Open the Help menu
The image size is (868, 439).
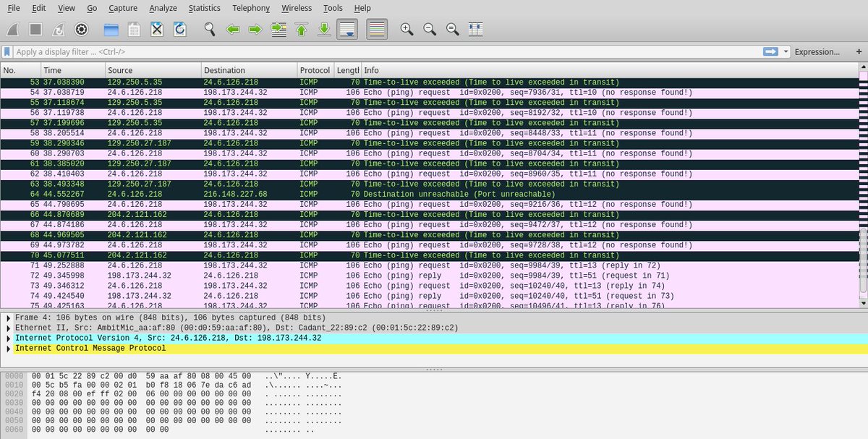tap(362, 8)
